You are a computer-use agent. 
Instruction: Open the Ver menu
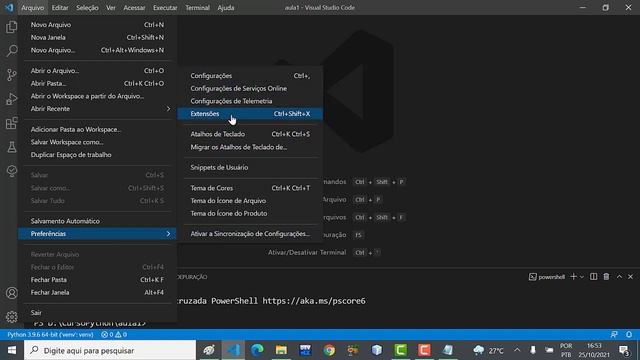click(x=111, y=7)
